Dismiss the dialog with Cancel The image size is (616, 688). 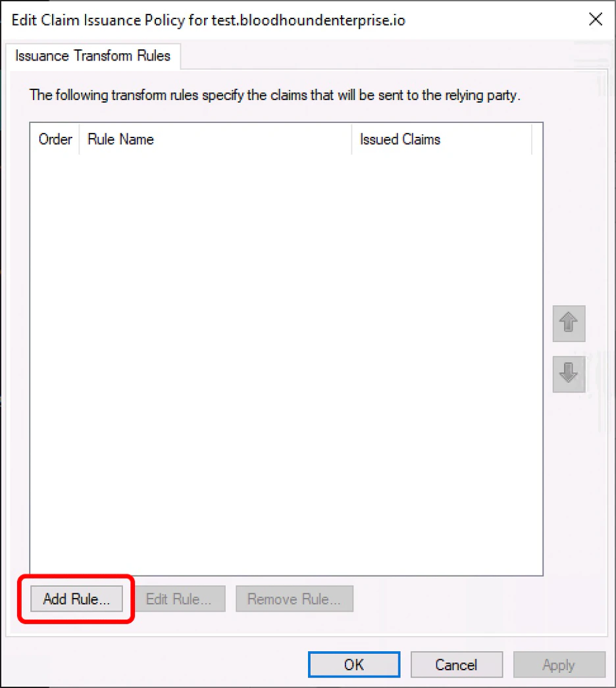pyautogui.click(x=456, y=664)
